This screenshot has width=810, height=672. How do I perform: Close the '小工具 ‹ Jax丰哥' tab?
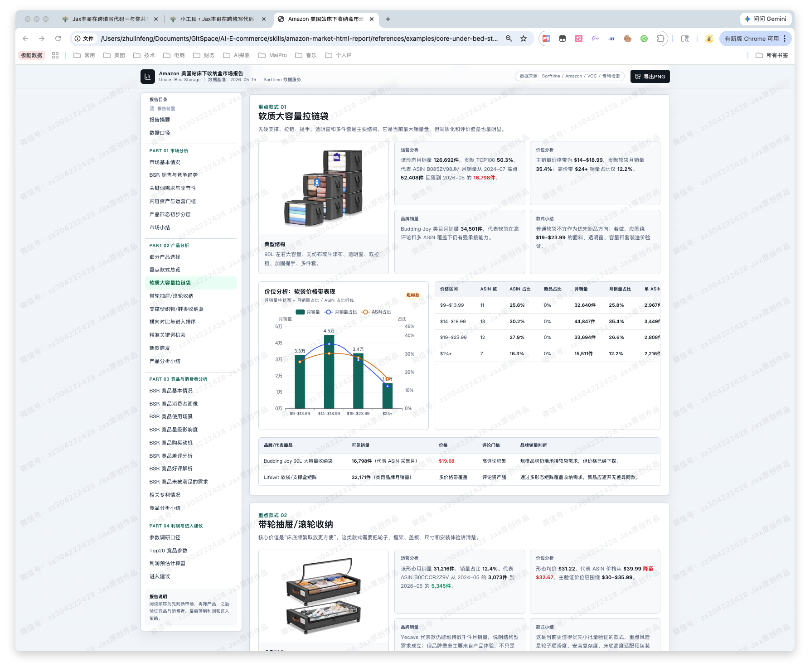pyautogui.click(x=264, y=19)
